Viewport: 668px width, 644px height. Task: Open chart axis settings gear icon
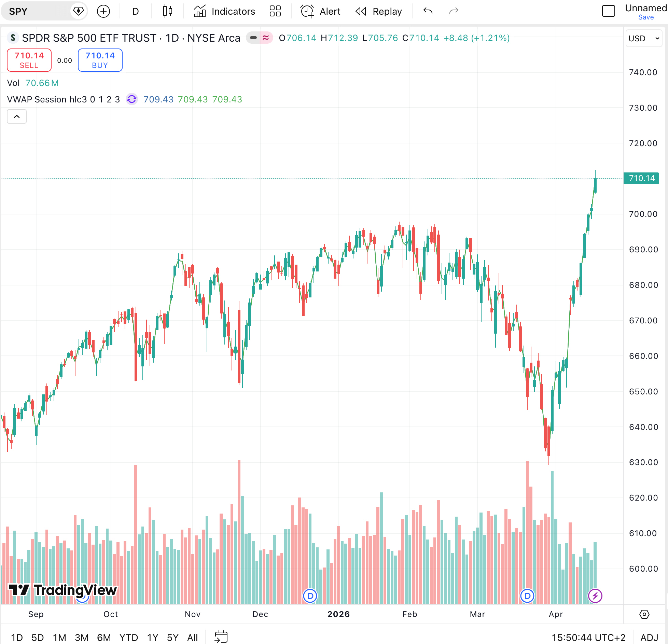tap(644, 614)
